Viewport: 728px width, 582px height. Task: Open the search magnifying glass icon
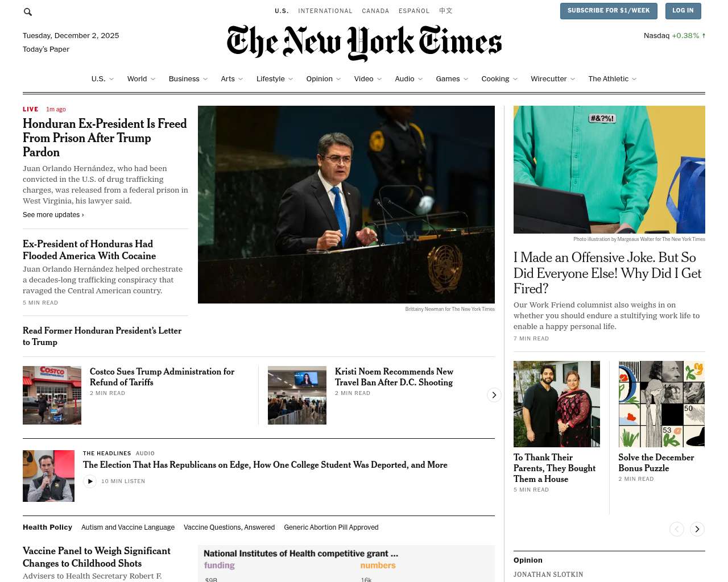[28, 11]
